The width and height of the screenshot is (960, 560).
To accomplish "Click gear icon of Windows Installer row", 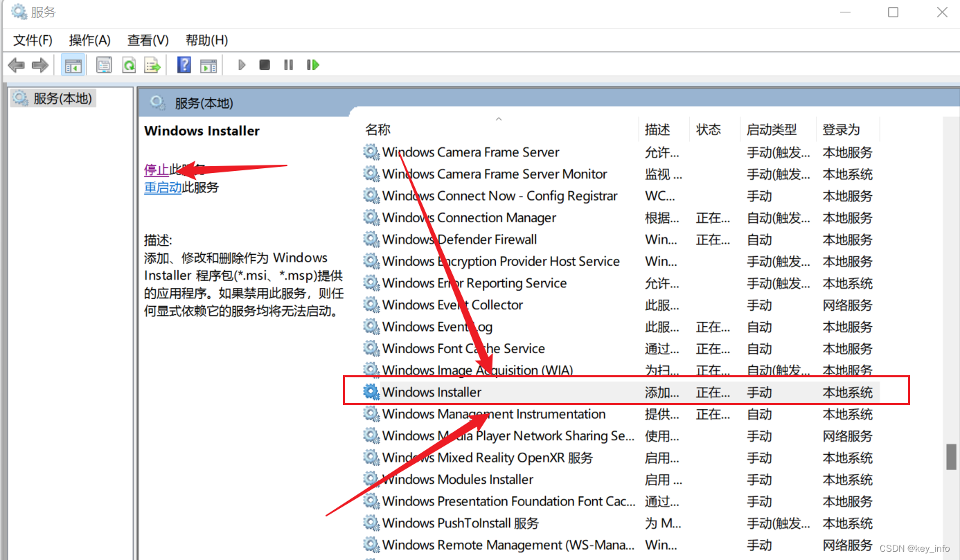I will pyautogui.click(x=372, y=392).
